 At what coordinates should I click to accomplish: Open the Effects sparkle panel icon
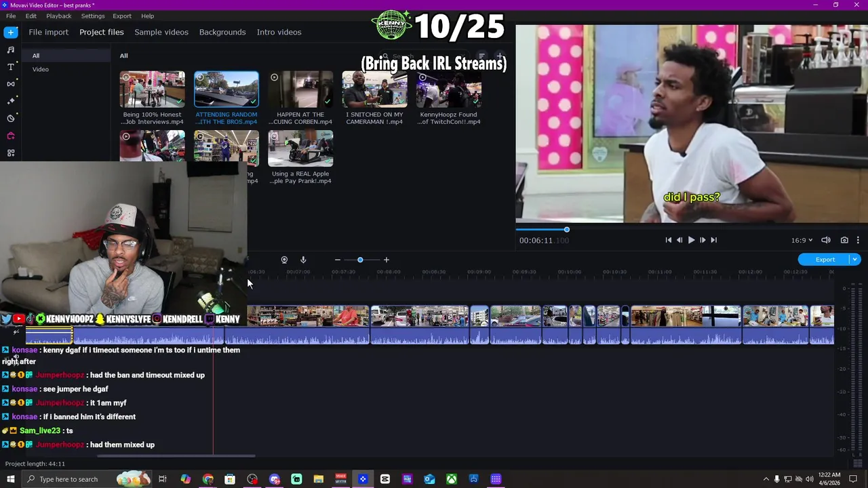pyautogui.click(x=11, y=101)
